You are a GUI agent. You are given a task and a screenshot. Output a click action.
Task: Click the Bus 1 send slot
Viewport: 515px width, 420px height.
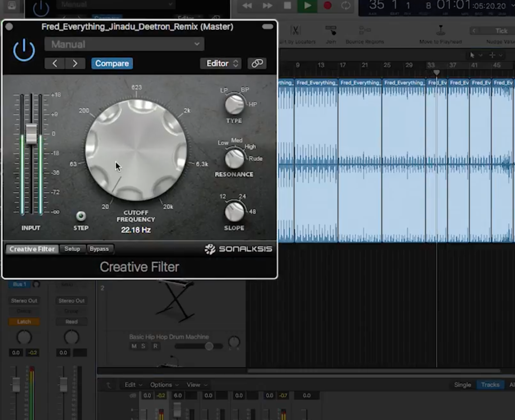click(x=20, y=284)
